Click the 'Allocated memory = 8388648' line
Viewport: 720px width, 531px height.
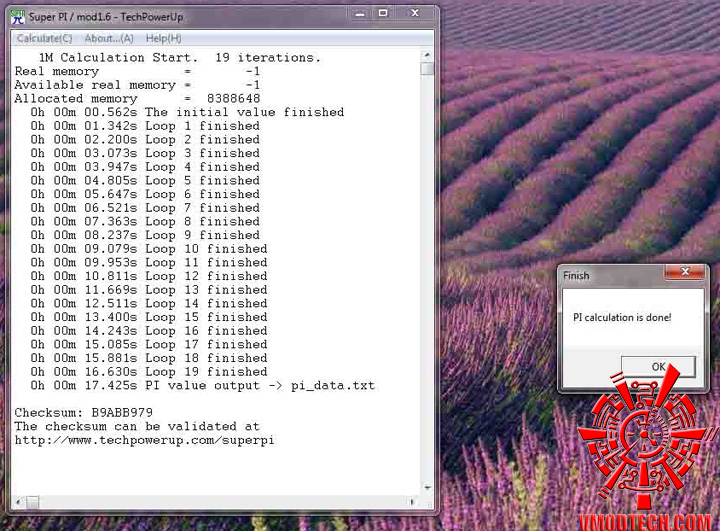[137, 98]
